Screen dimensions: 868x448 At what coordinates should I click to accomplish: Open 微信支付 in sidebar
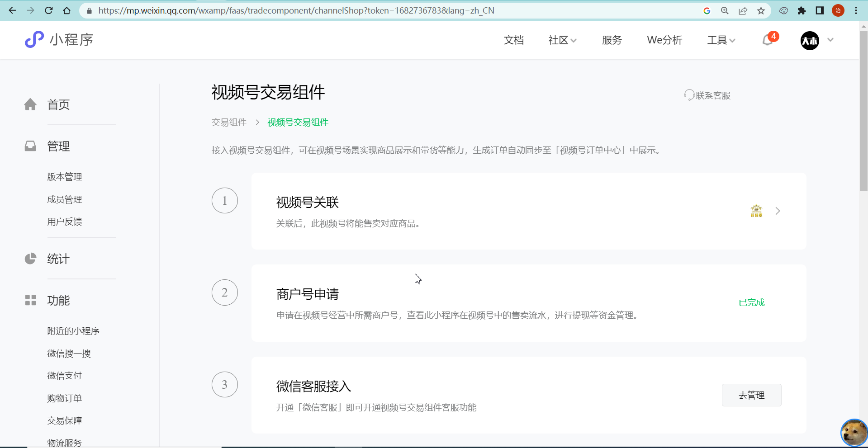pos(65,376)
